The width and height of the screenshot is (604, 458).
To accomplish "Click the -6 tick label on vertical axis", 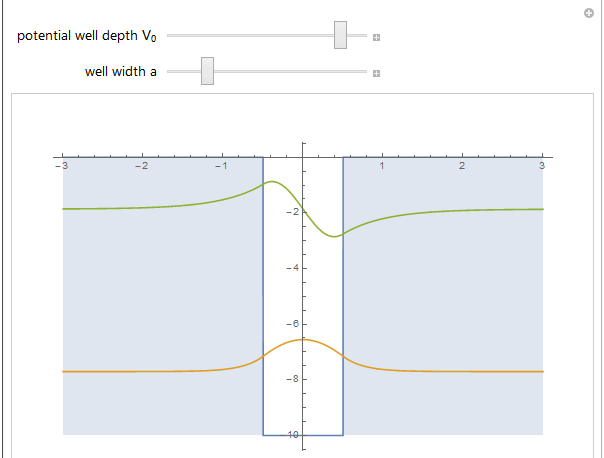I will [x=293, y=324].
